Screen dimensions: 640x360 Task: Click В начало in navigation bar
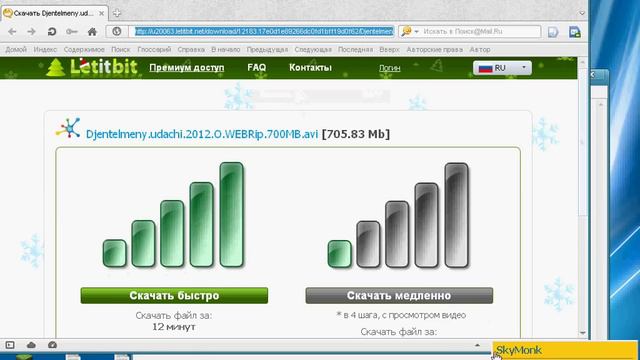click(x=225, y=49)
